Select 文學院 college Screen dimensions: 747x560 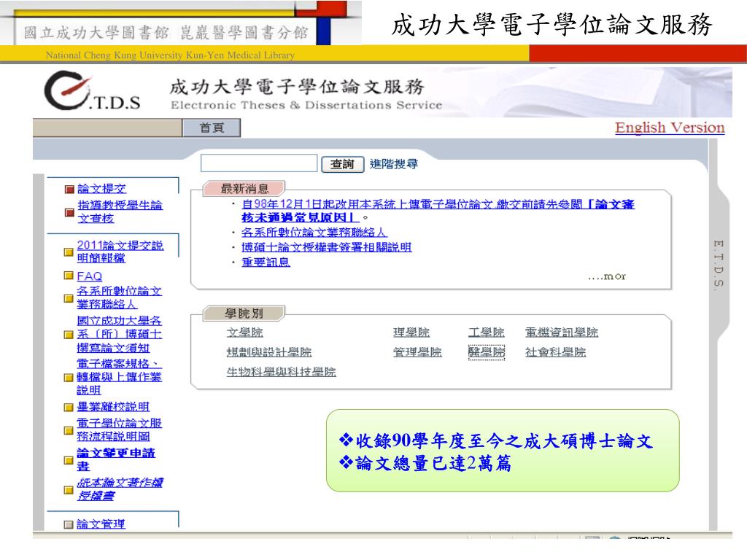pos(245,332)
